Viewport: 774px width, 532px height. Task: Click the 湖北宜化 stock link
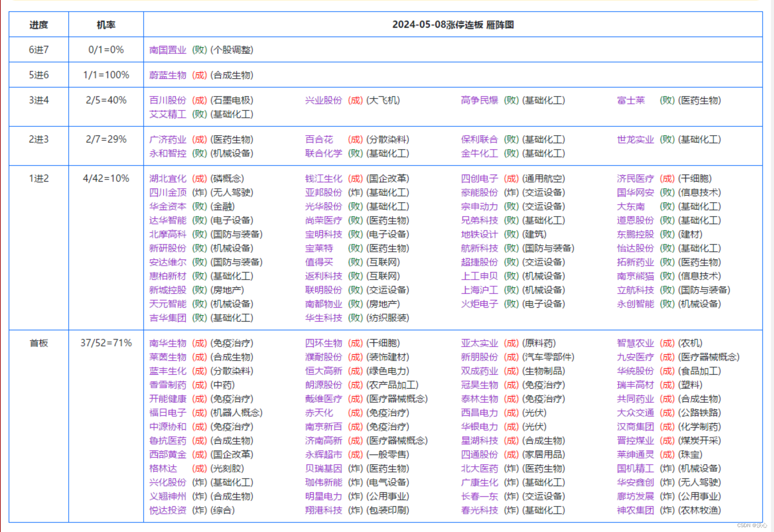click(168, 179)
